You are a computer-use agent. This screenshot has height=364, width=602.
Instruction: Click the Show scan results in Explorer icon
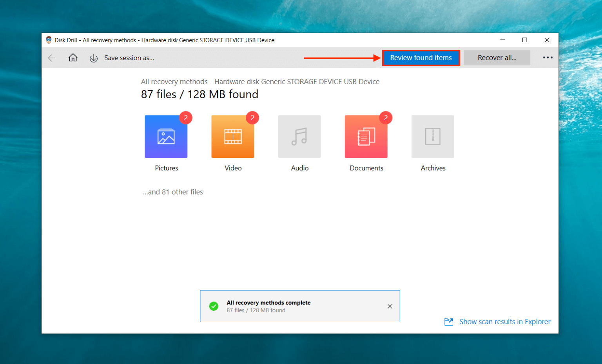point(449,321)
